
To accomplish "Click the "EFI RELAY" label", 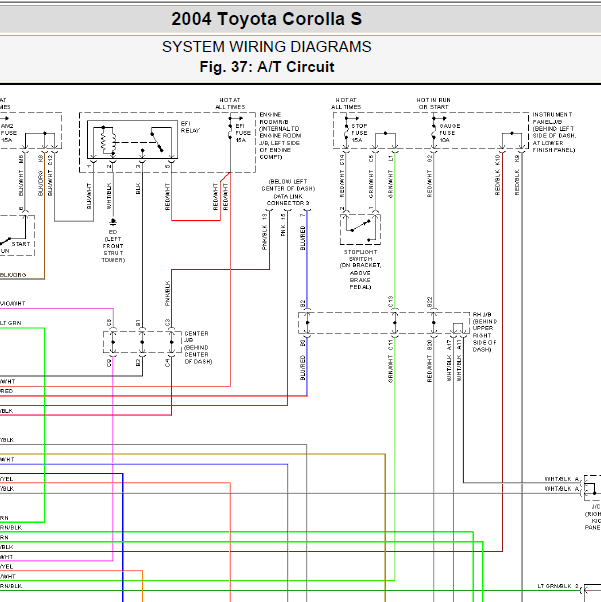I will point(190,127).
